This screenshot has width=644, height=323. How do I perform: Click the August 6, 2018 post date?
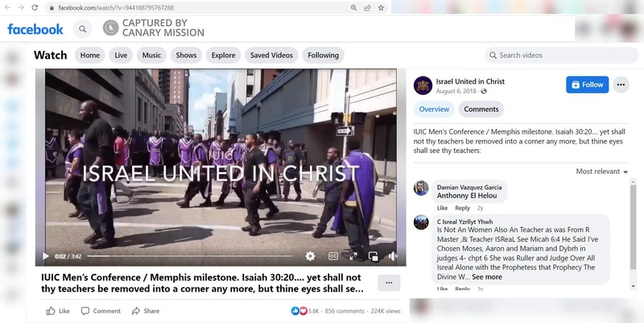point(456,91)
